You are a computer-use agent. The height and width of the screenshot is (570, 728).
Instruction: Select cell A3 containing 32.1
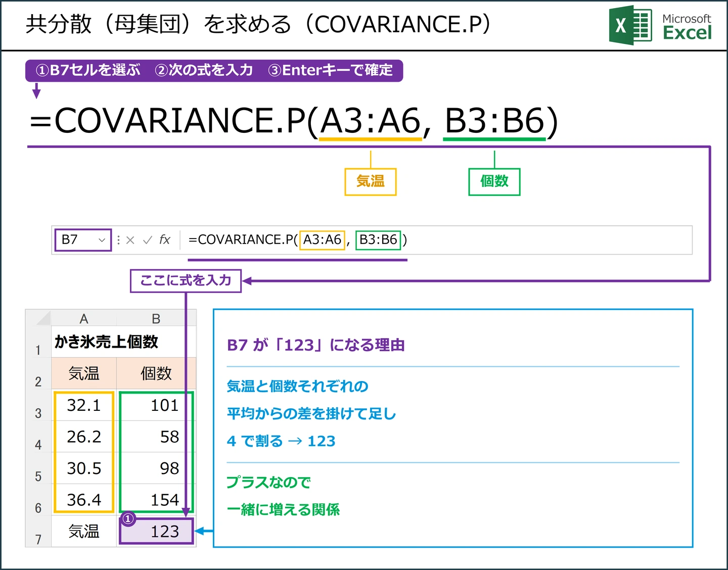pos(84,405)
